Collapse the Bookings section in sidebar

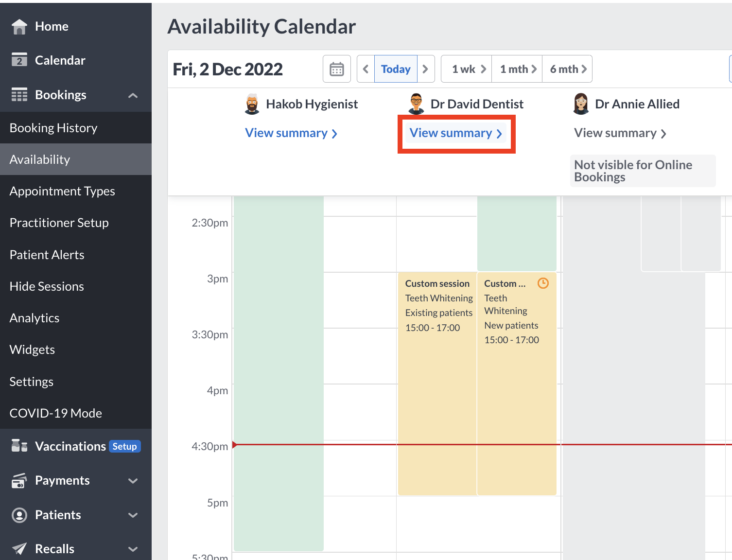pyautogui.click(x=133, y=95)
